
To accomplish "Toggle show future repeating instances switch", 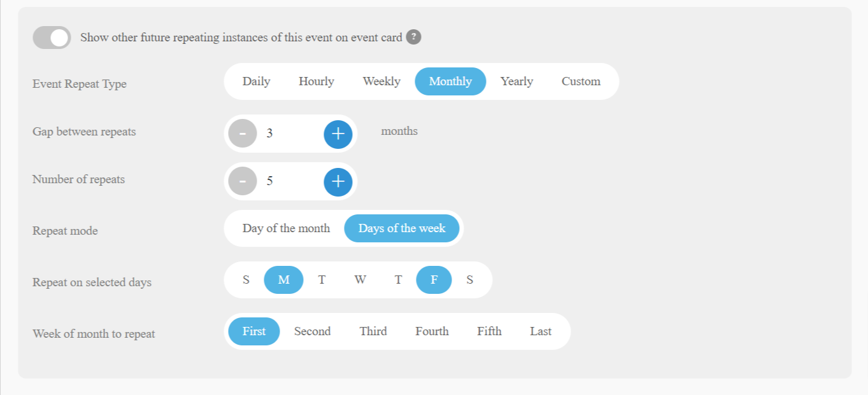I will (52, 38).
